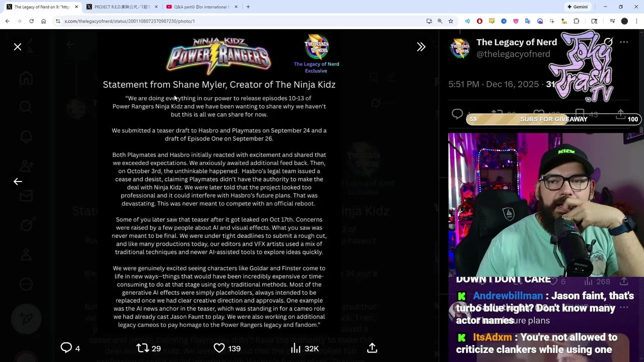Open the Extensions puzzle-piece menu
This screenshot has width=644, height=362.
pos(577,21)
